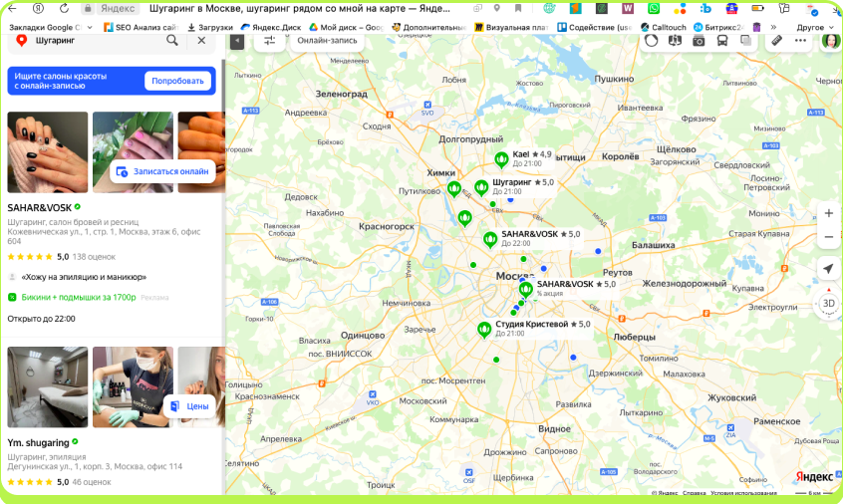Click the bookmarks stack icon on map toolbar

click(x=745, y=41)
